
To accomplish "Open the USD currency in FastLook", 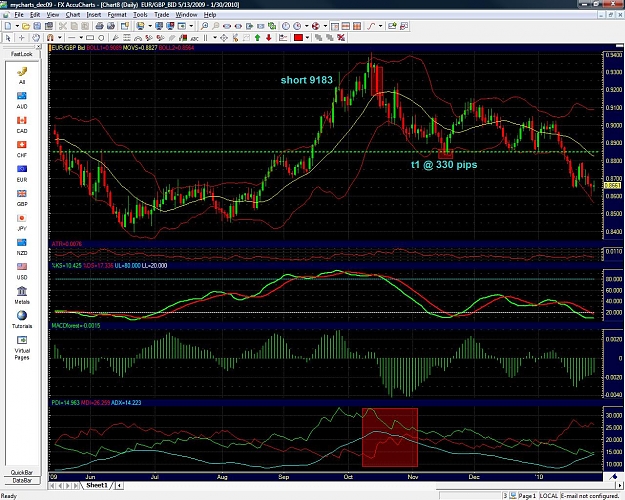I will (22, 271).
